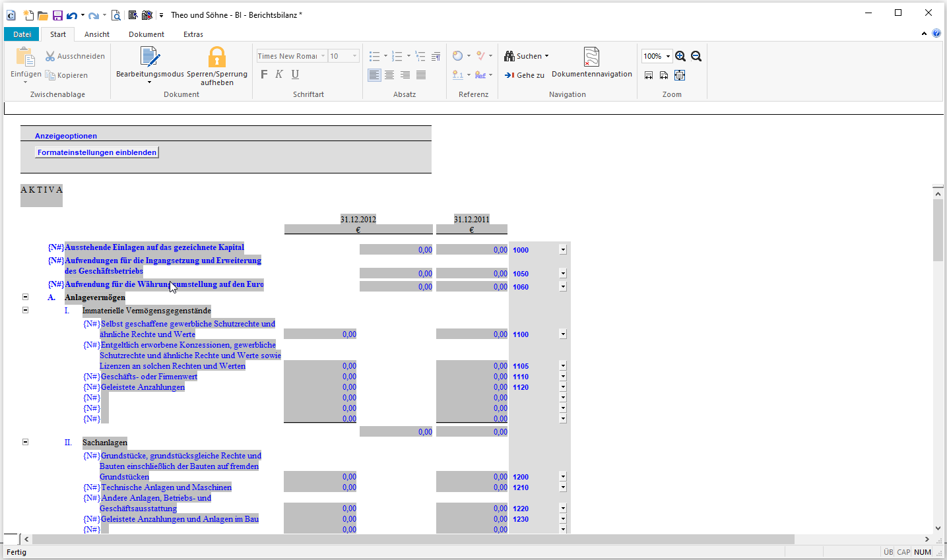
Task: Click the horizontal scrollbar thumb
Action: click(413, 540)
